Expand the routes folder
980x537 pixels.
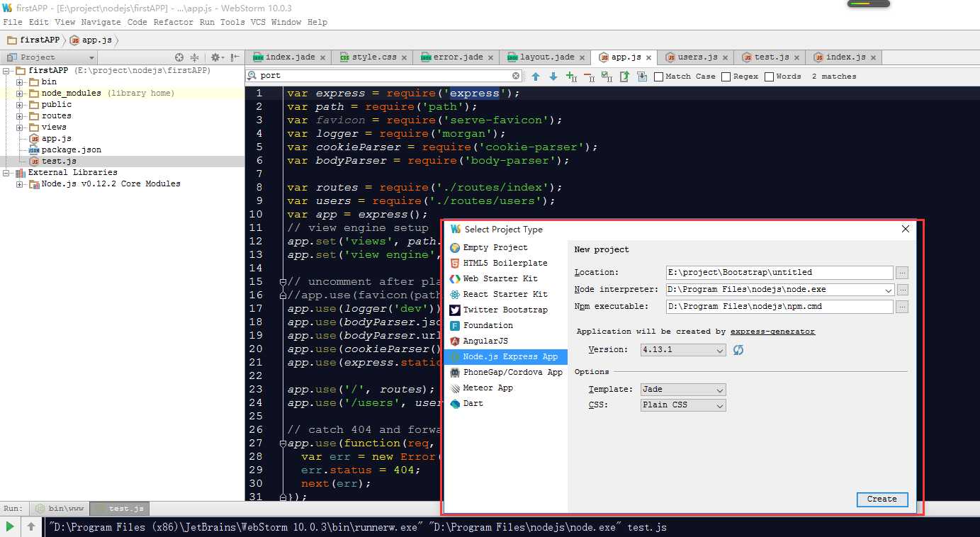coord(20,116)
